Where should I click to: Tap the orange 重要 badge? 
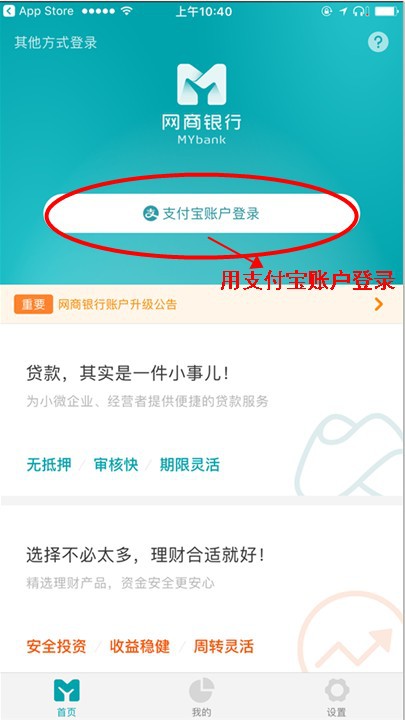pyautogui.click(x=34, y=304)
